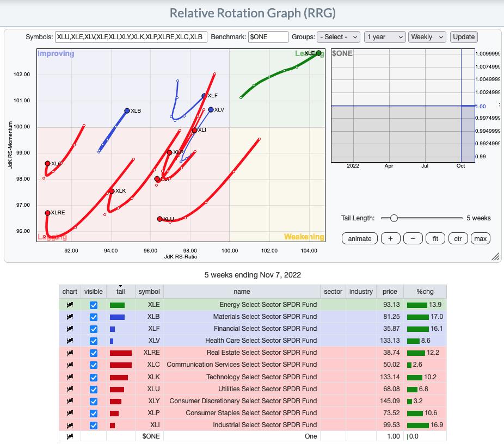Uncheck visibility for XLRE
The height and width of the screenshot is (444, 504).
[x=94, y=353]
